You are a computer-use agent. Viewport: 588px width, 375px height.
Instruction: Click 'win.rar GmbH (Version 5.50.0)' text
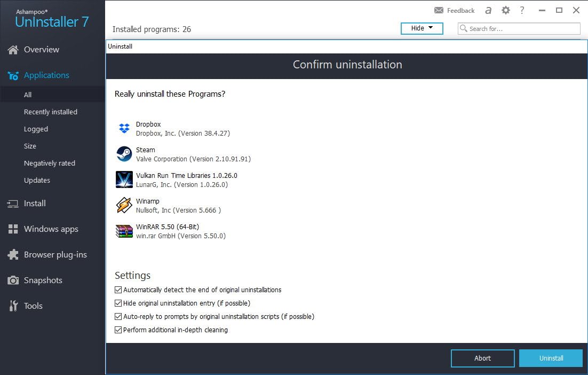[181, 236]
